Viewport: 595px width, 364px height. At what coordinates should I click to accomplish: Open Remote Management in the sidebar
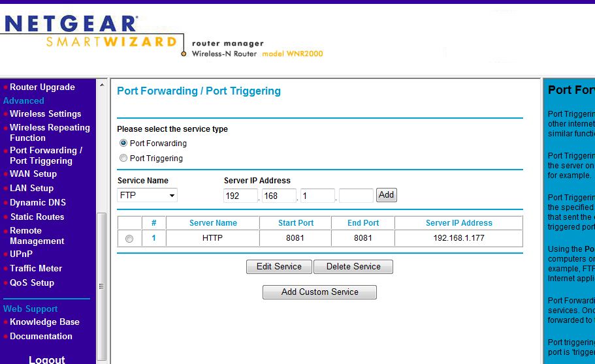click(x=37, y=235)
